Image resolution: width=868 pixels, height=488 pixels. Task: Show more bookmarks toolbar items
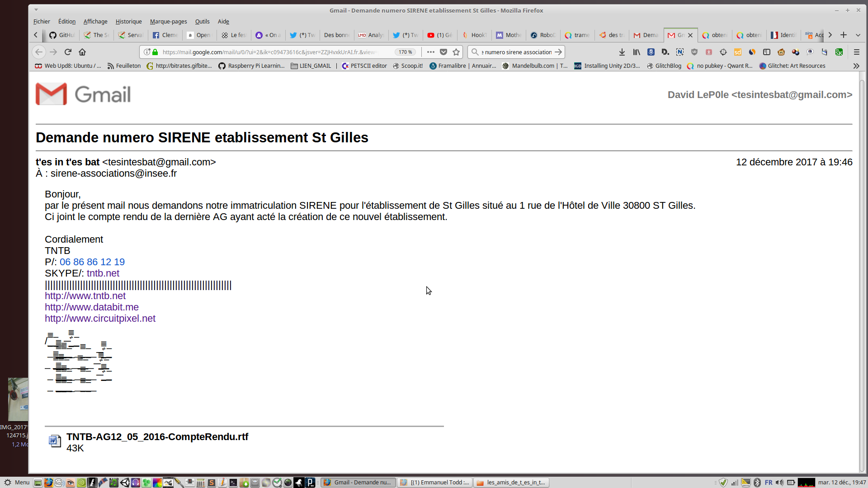click(856, 66)
